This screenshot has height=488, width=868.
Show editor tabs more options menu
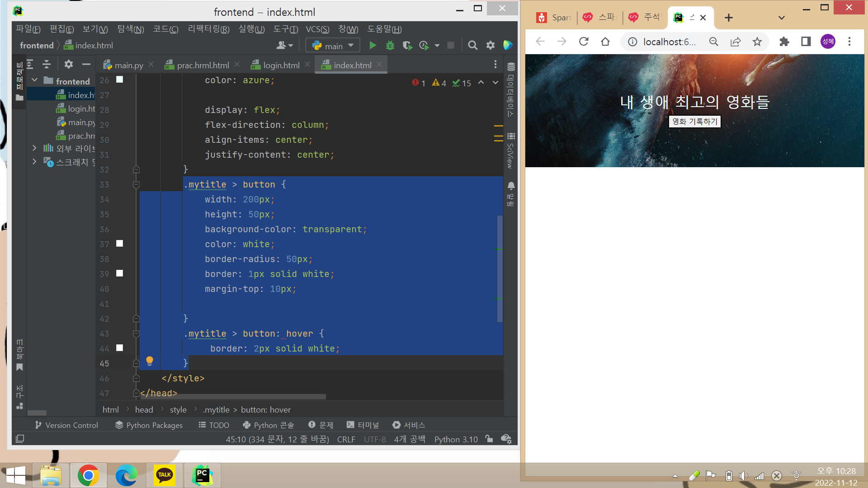pyautogui.click(x=495, y=64)
